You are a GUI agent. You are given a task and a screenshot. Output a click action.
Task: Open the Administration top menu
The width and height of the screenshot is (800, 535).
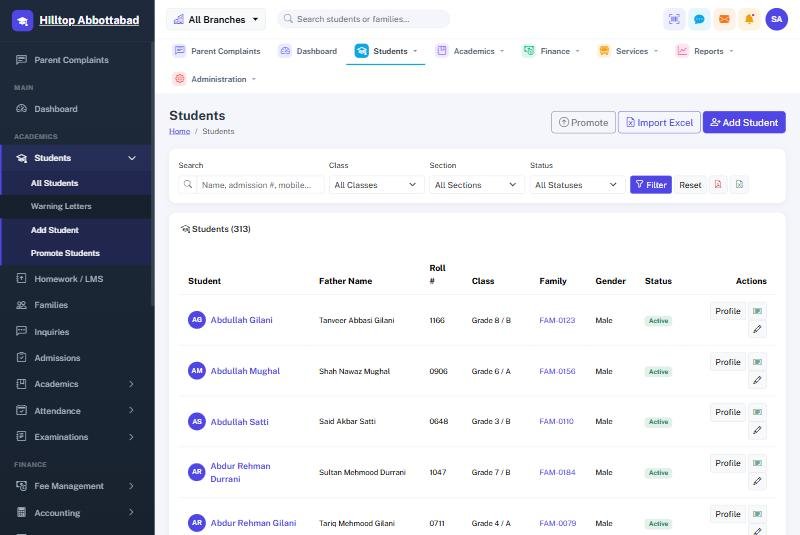pos(214,79)
